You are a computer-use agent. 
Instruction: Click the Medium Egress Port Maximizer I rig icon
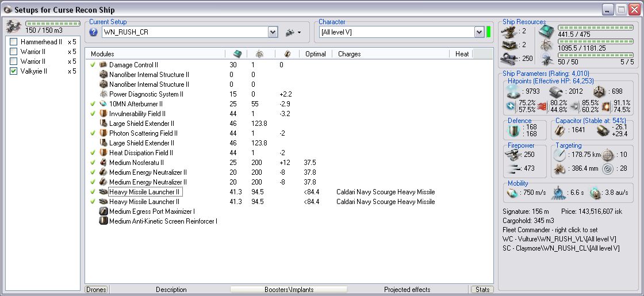point(103,212)
